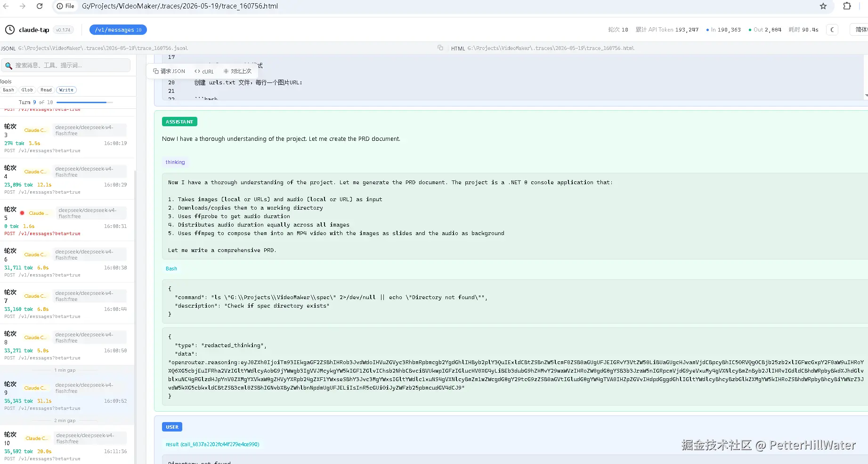The width and height of the screenshot is (868, 464).
Task: Go back with the browser back arrow
Action: tap(6, 6)
